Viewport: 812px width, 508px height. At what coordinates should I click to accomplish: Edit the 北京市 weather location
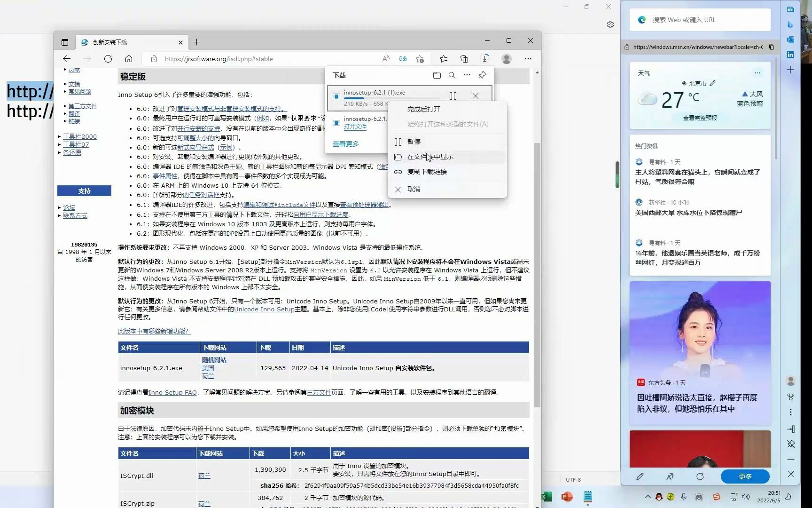713,83
